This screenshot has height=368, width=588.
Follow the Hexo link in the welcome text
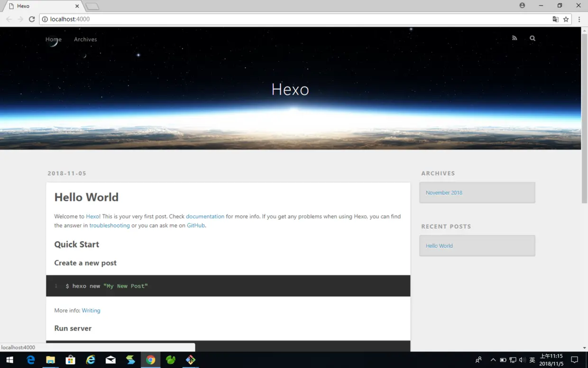92,217
